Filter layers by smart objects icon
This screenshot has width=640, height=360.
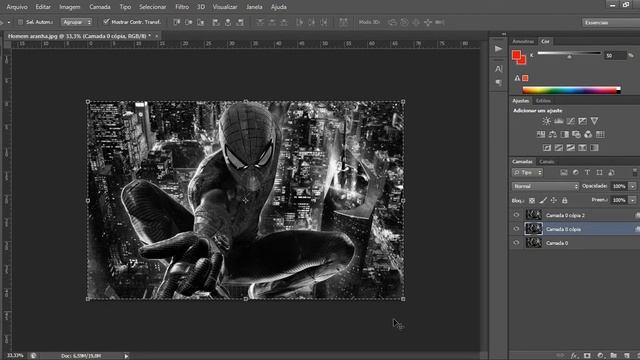[611, 173]
